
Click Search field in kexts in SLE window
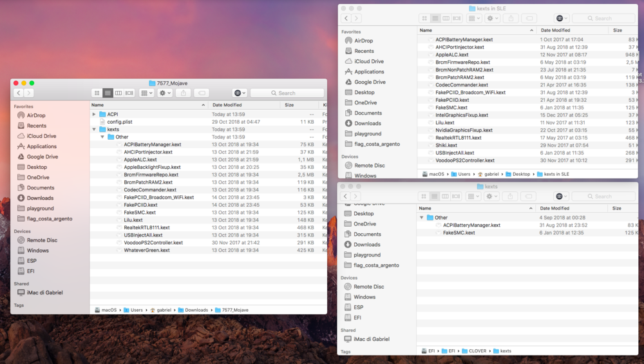(603, 19)
